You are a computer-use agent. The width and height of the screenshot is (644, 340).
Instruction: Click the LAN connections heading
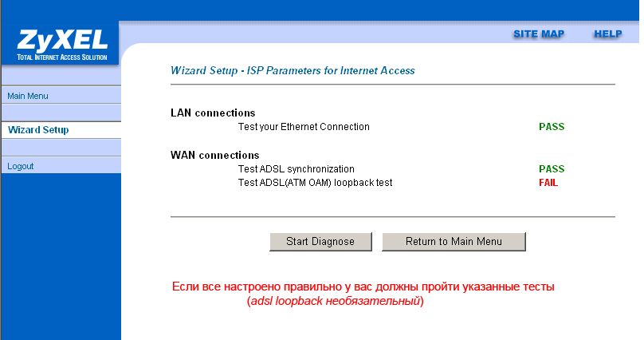[x=213, y=113]
